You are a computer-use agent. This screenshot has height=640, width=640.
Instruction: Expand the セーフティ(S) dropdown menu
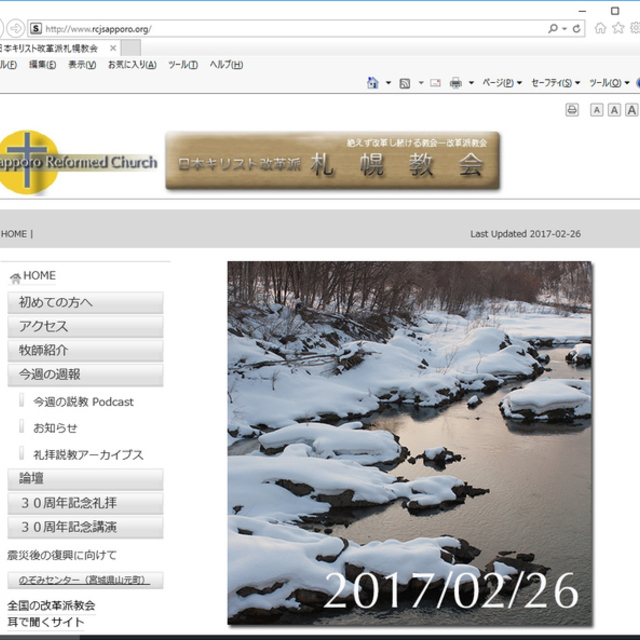coord(555,83)
